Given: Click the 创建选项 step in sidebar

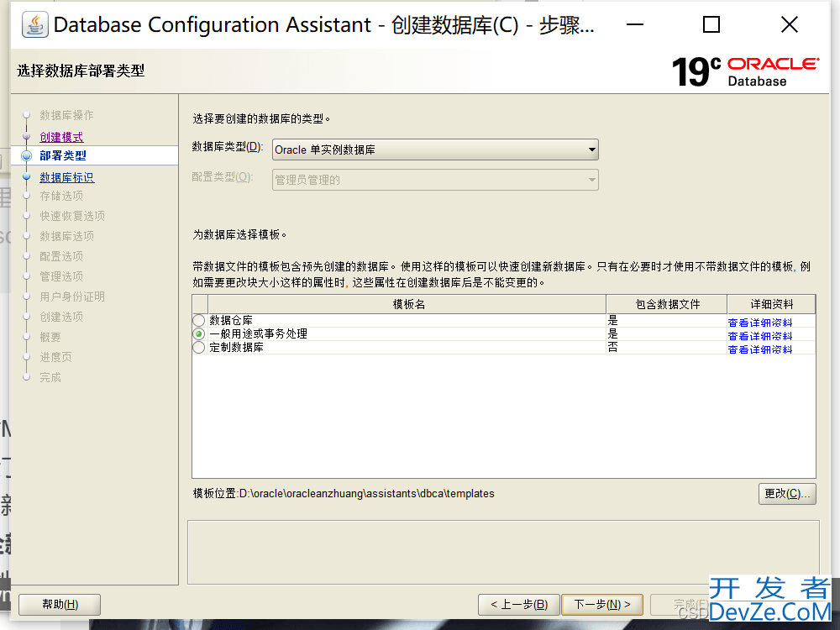Looking at the screenshot, I should click(61, 318).
